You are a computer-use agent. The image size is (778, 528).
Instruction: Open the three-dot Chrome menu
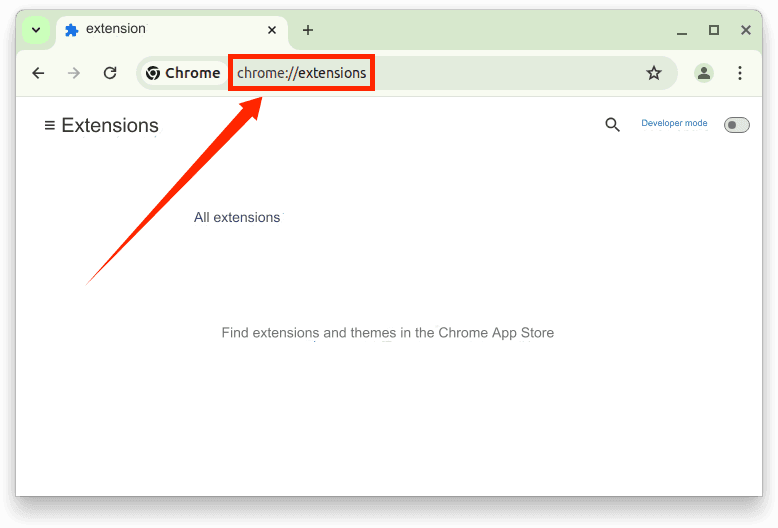point(740,73)
